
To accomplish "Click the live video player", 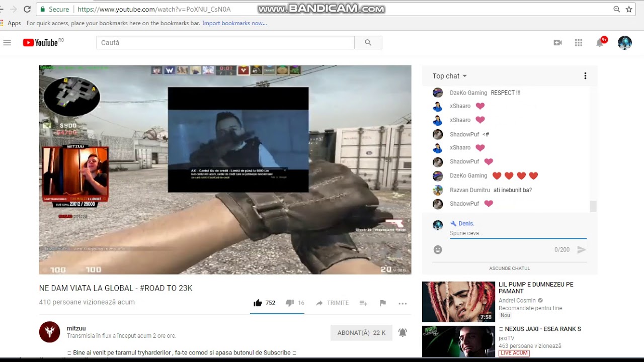I will [225, 169].
